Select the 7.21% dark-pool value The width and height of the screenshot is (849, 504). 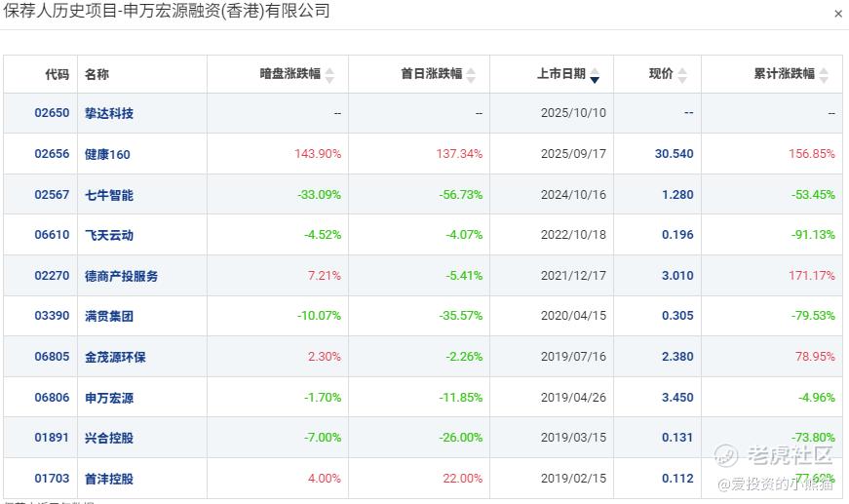click(325, 276)
